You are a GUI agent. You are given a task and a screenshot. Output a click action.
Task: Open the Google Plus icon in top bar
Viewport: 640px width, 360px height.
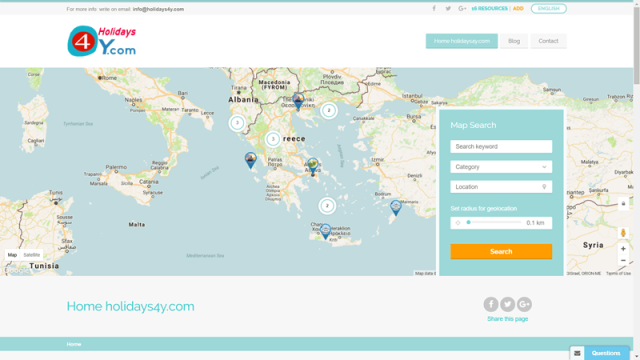pyautogui.click(x=462, y=9)
